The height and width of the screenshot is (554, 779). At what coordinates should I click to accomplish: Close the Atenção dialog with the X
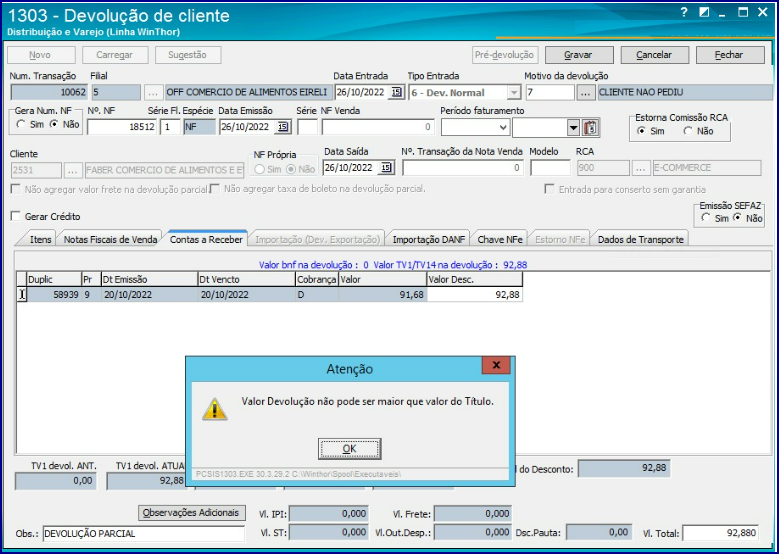click(496, 365)
